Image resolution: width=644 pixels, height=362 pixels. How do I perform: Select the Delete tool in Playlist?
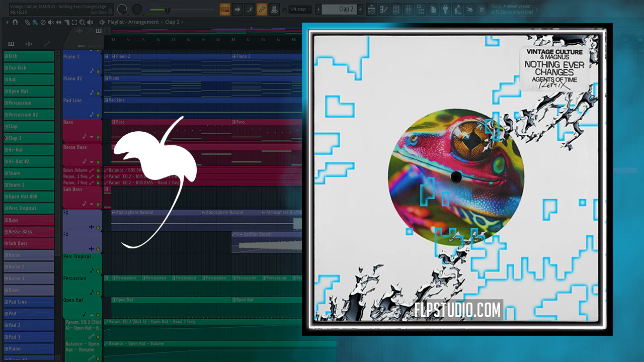[x=43, y=22]
